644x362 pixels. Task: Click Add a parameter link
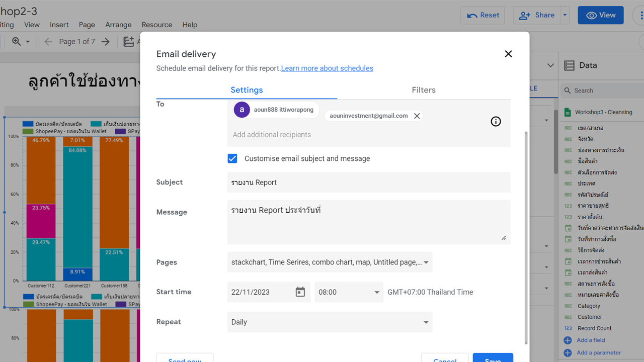pyautogui.click(x=599, y=353)
